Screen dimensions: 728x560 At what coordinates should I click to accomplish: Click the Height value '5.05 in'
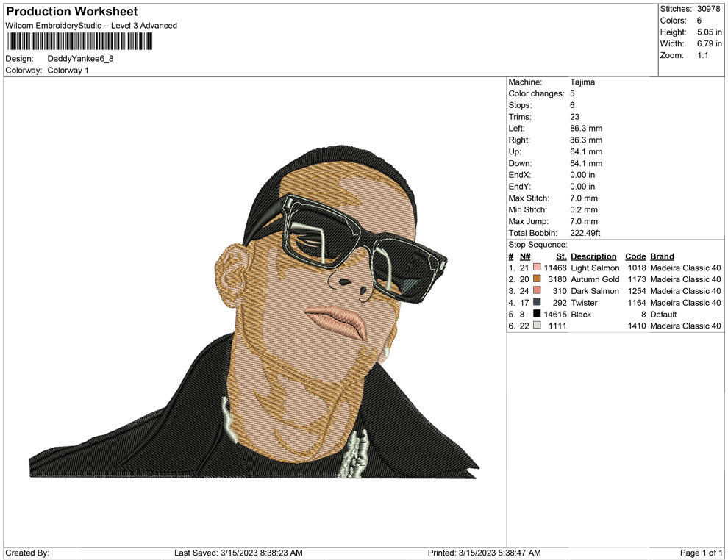pos(710,32)
